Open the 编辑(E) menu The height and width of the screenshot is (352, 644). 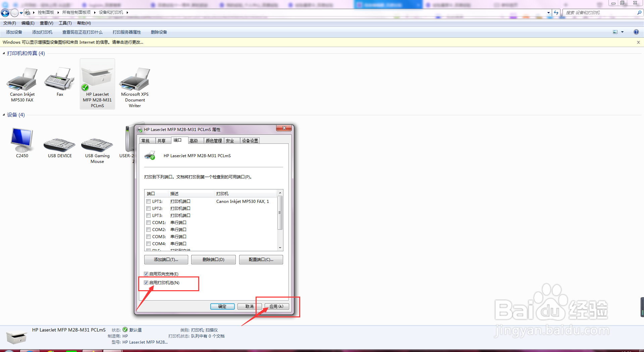[x=28, y=23]
